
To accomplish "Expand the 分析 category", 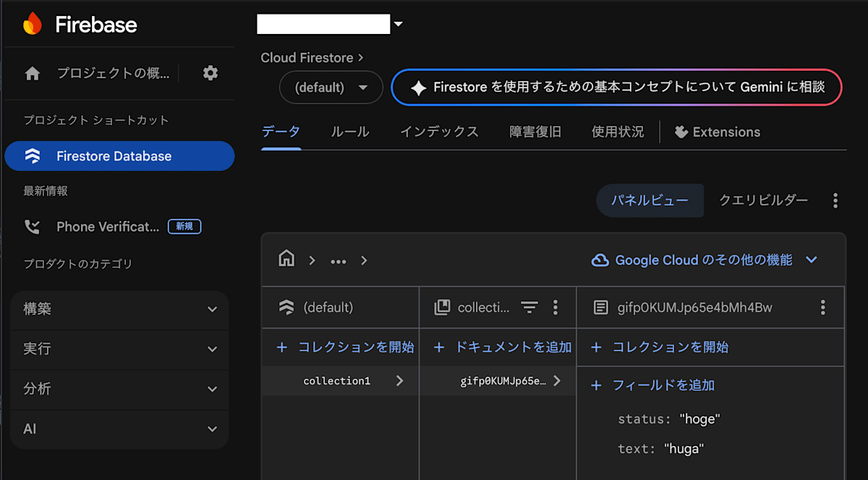I will click(x=119, y=389).
